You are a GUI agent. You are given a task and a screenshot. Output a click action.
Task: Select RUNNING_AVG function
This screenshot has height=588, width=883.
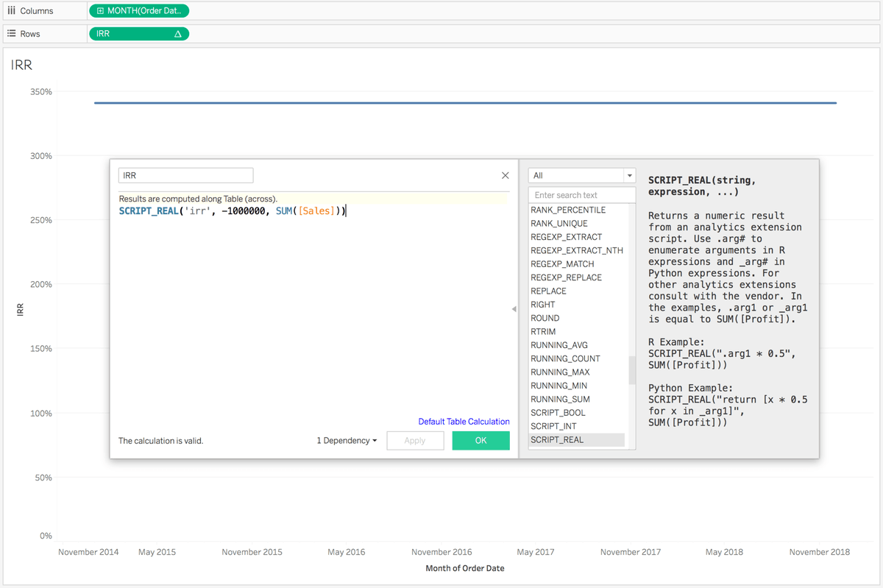(559, 345)
